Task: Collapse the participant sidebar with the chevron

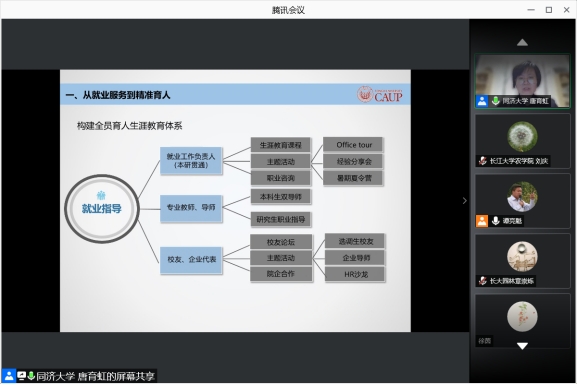Action: point(464,201)
